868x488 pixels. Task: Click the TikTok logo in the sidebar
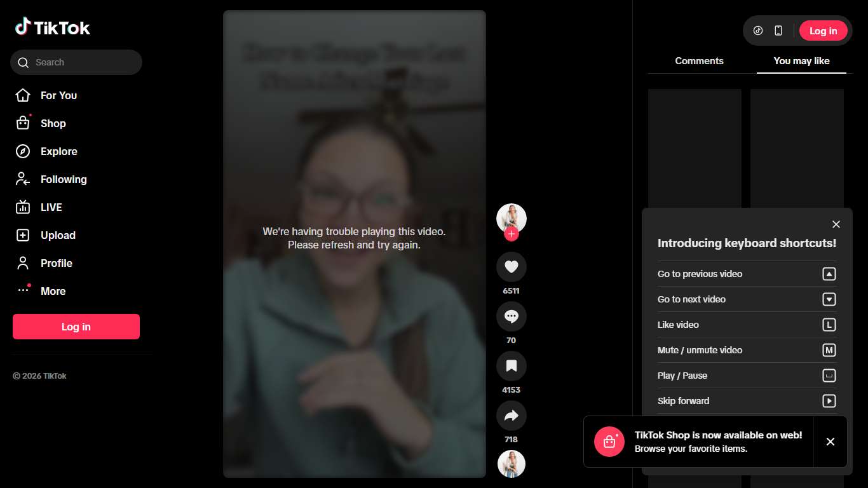(x=53, y=27)
